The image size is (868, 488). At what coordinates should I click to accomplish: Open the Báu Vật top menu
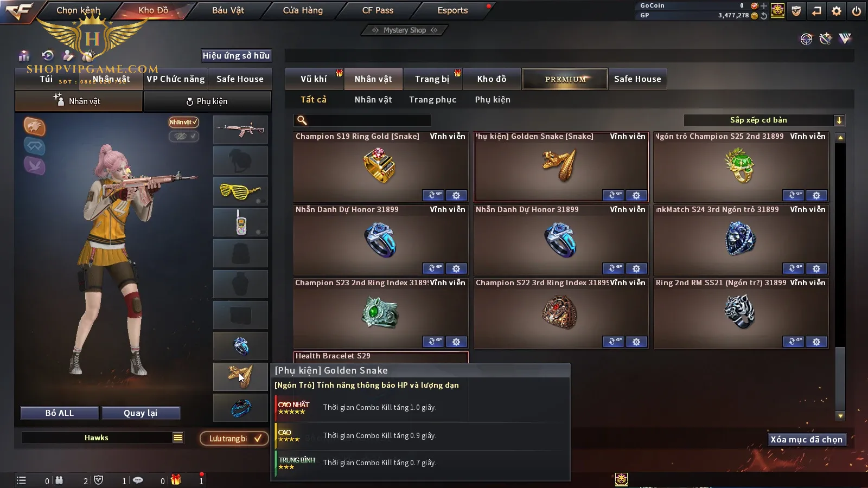228,10
